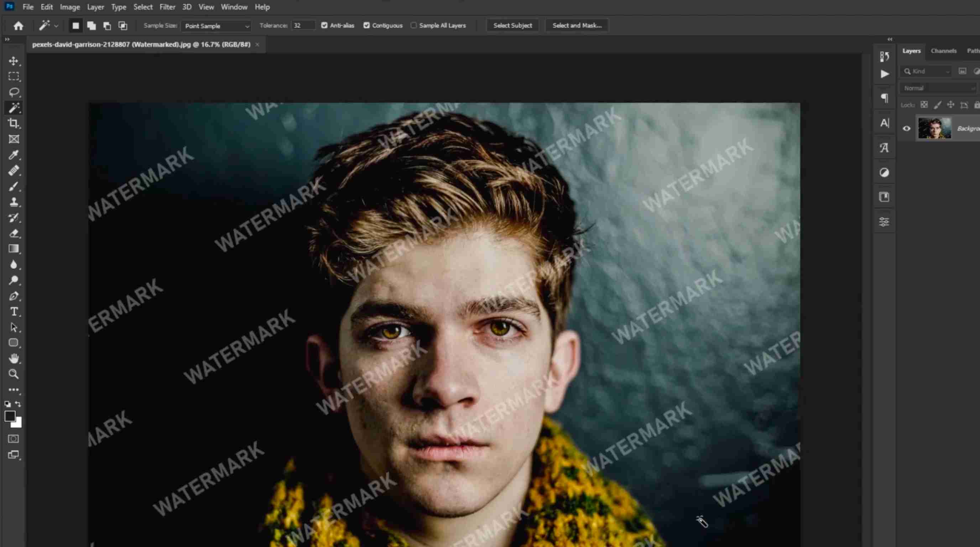
Task: Select the Horizontal Type tool
Action: (x=14, y=312)
